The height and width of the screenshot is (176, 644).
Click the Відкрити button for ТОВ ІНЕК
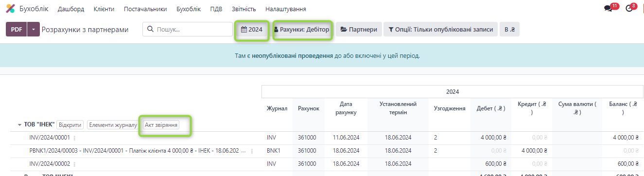pyautogui.click(x=70, y=125)
